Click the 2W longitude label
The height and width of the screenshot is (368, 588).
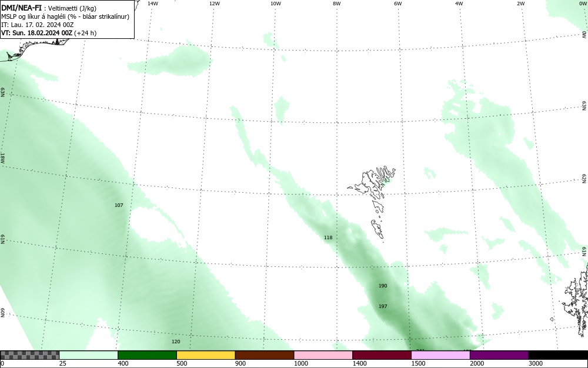click(520, 4)
